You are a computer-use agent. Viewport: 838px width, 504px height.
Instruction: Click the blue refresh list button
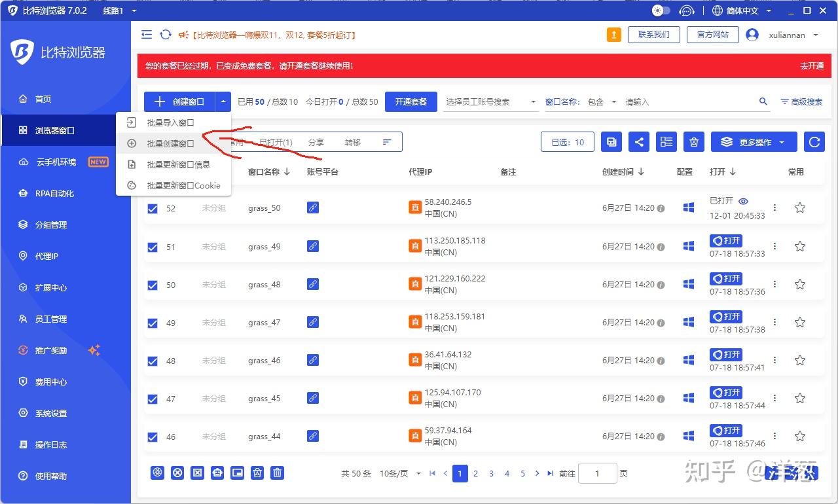(814, 142)
